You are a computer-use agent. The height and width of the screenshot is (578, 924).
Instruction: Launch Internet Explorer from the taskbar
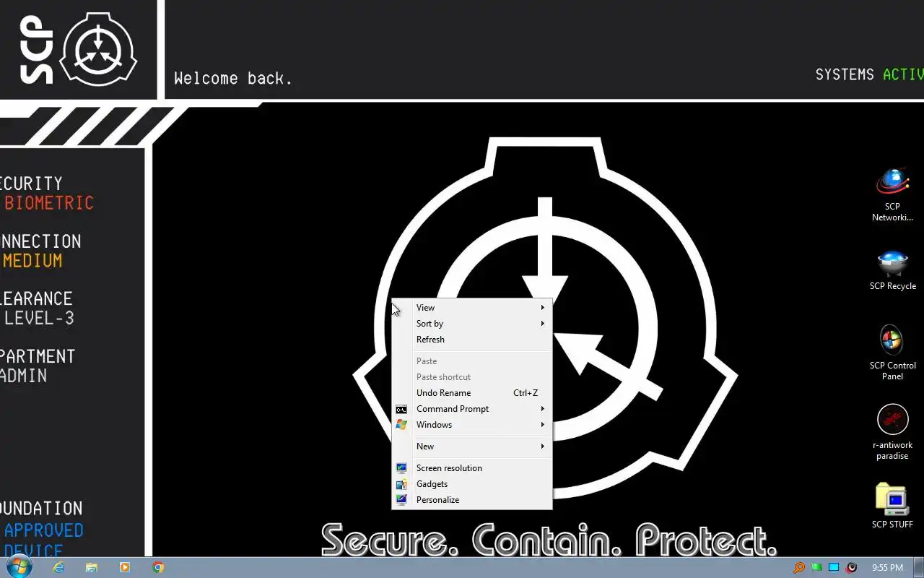pyautogui.click(x=58, y=567)
